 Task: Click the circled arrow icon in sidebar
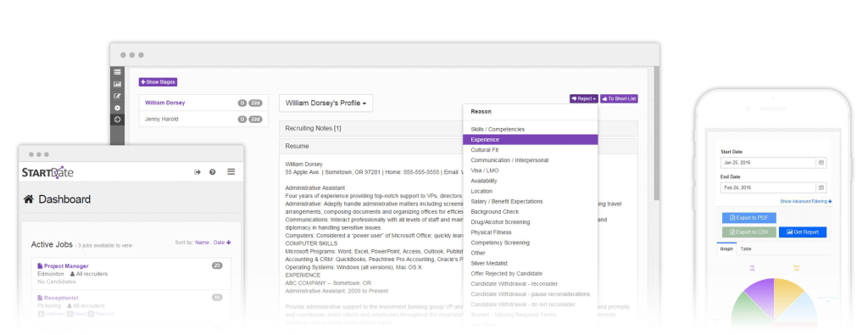point(117,120)
